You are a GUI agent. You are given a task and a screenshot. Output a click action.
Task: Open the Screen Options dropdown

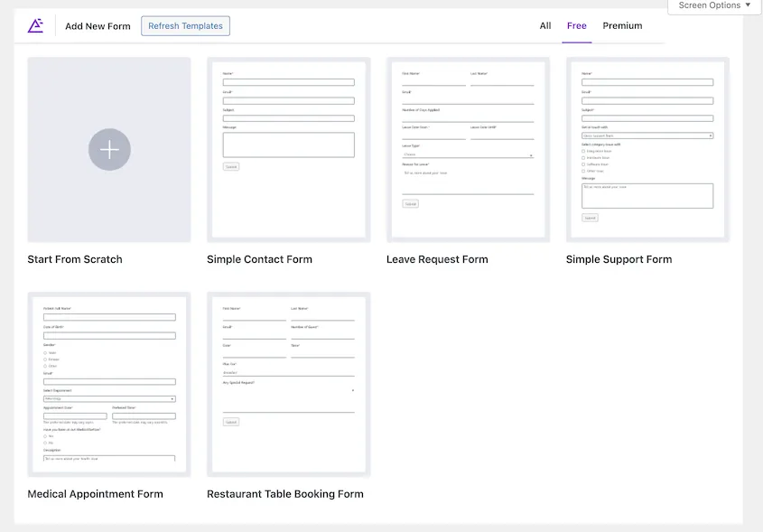pos(714,5)
